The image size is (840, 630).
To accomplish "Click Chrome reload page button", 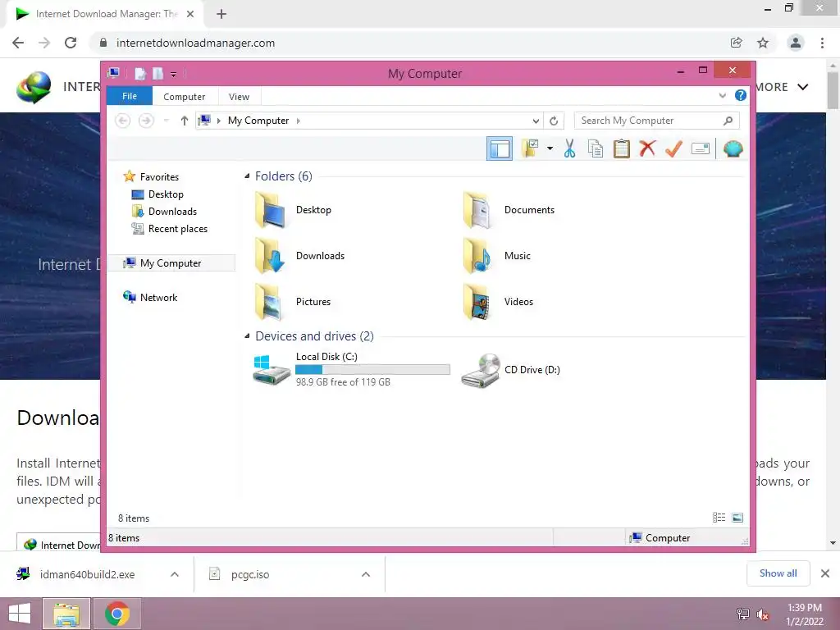I will click(71, 43).
